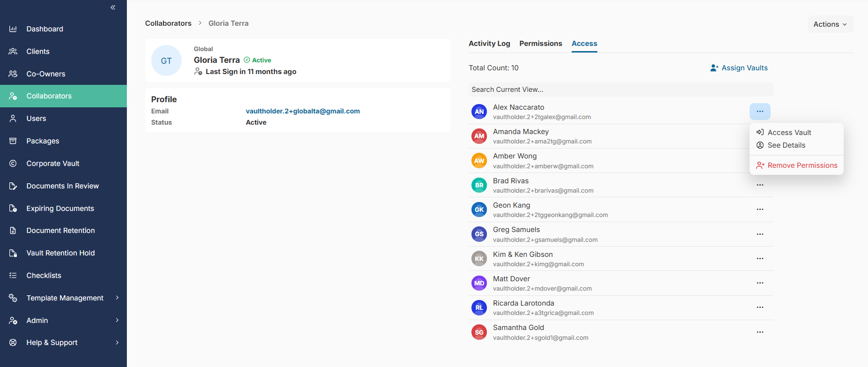Image resolution: width=868 pixels, height=367 pixels.
Task: Click the Assign Vaults link
Action: [x=739, y=68]
